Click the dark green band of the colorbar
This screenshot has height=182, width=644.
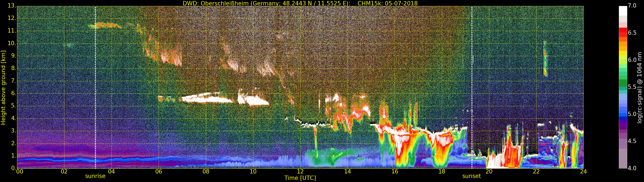(x=623, y=83)
